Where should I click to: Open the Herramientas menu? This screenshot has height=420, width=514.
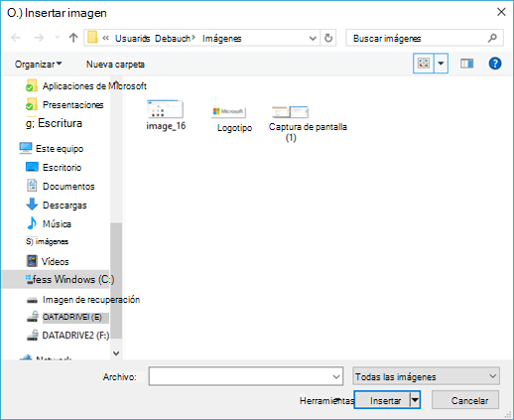(326, 401)
